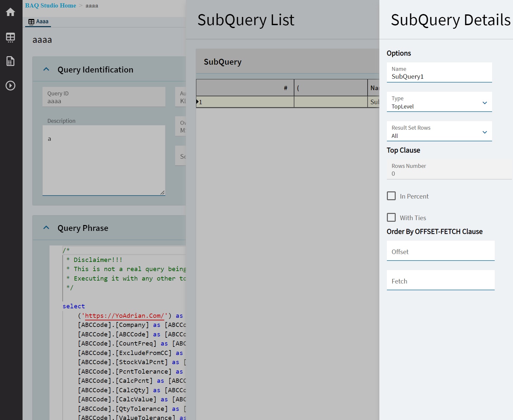513x420 pixels.
Task: Switch to the Aaaa tab
Action: tap(39, 22)
